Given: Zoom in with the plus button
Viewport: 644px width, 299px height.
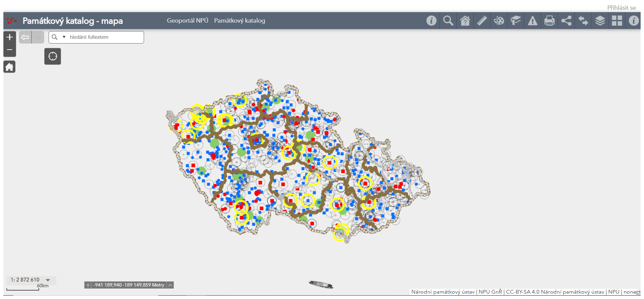Looking at the screenshot, I should [x=10, y=37].
